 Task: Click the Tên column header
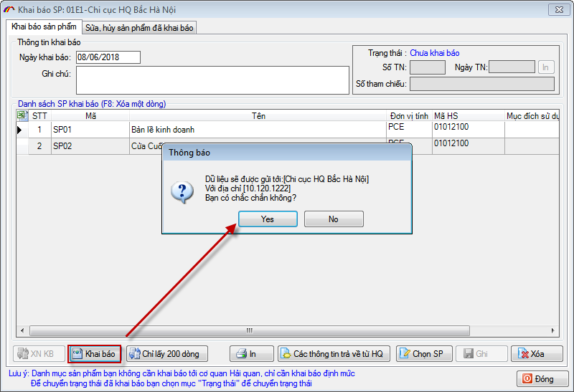[258, 115]
